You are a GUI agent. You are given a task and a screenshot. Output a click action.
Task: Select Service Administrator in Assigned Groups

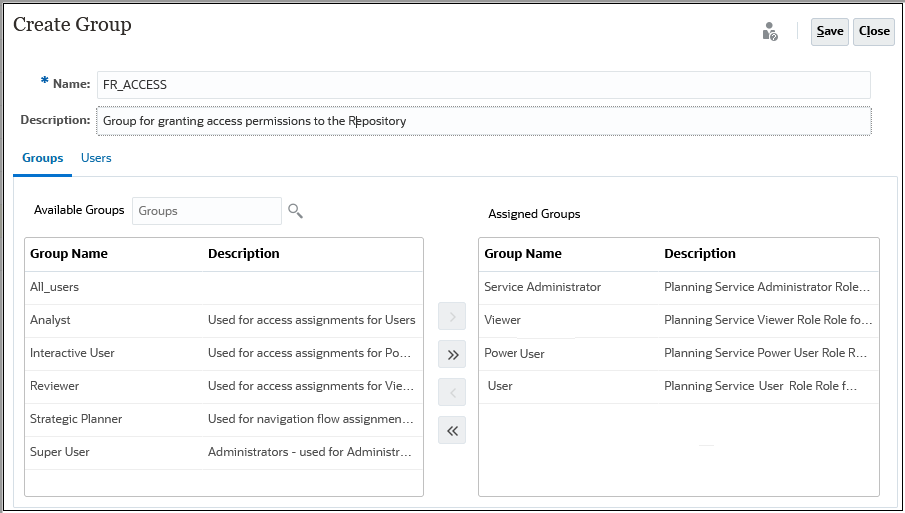[x=543, y=287]
